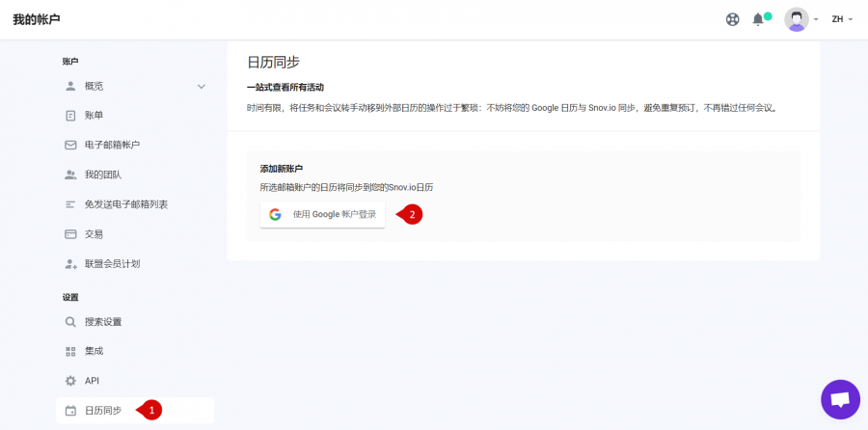Screen dimensions: 868x430
Task: Click the user avatar picture
Action: pyautogui.click(x=796, y=19)
